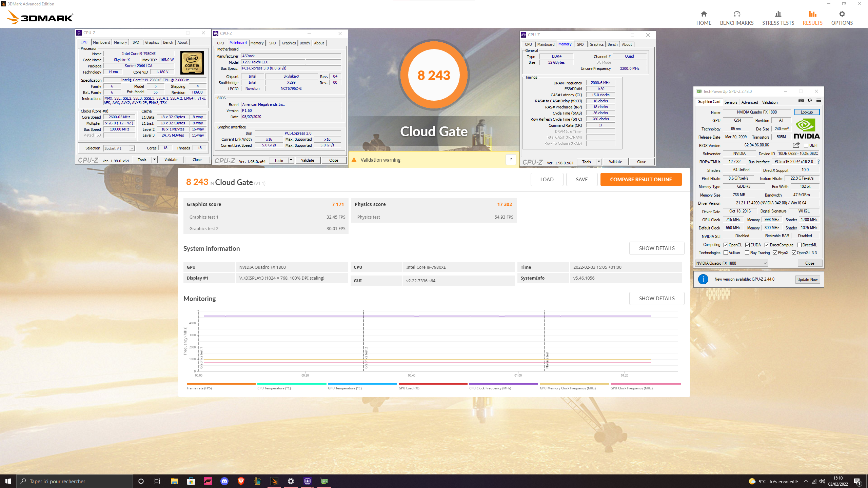Screen dimensions: 868x488
Task: Show details for System information
Action: click(x=657, y=248)
